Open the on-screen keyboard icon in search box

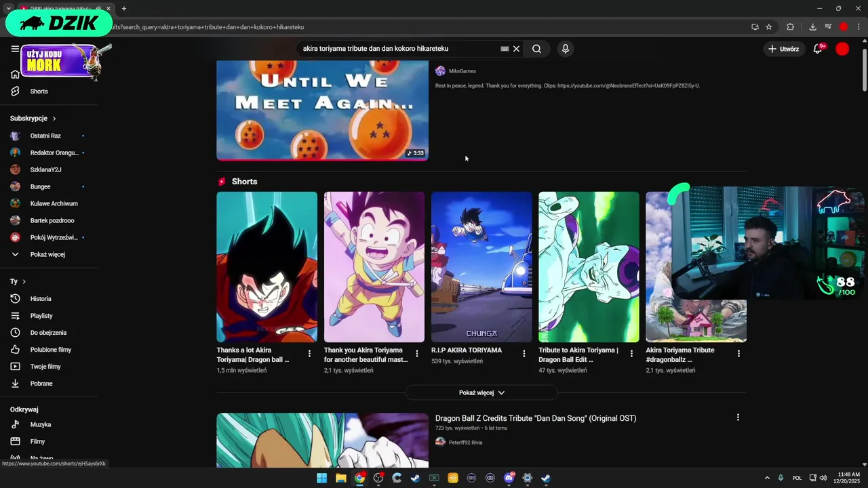(505, 49)
